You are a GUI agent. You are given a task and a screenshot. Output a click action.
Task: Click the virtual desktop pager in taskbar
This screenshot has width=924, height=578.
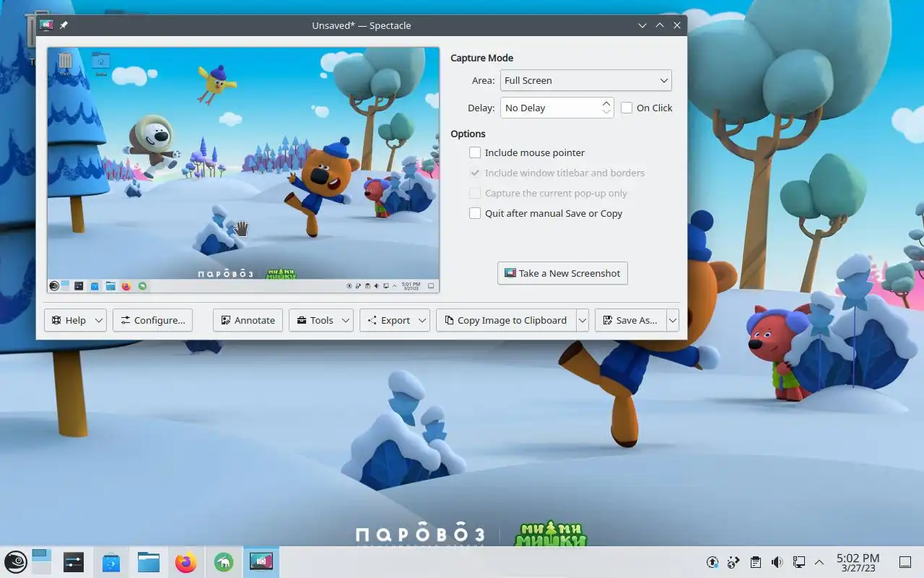(x=41, y=561)
